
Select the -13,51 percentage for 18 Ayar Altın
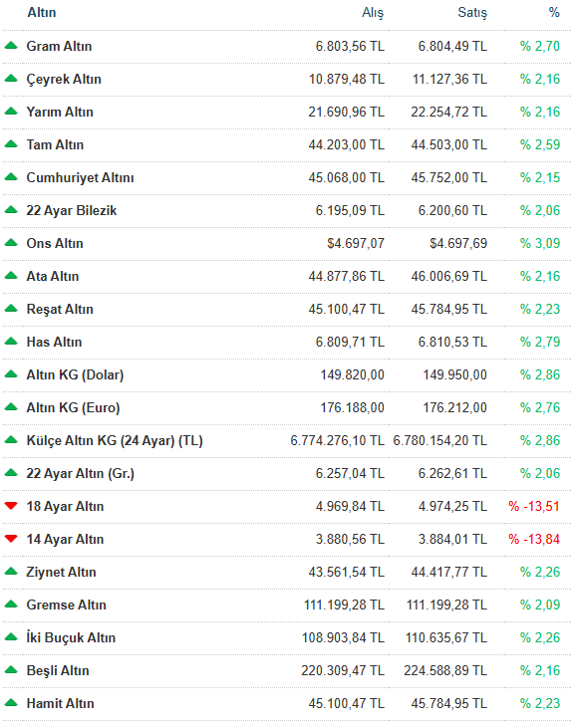534,506
